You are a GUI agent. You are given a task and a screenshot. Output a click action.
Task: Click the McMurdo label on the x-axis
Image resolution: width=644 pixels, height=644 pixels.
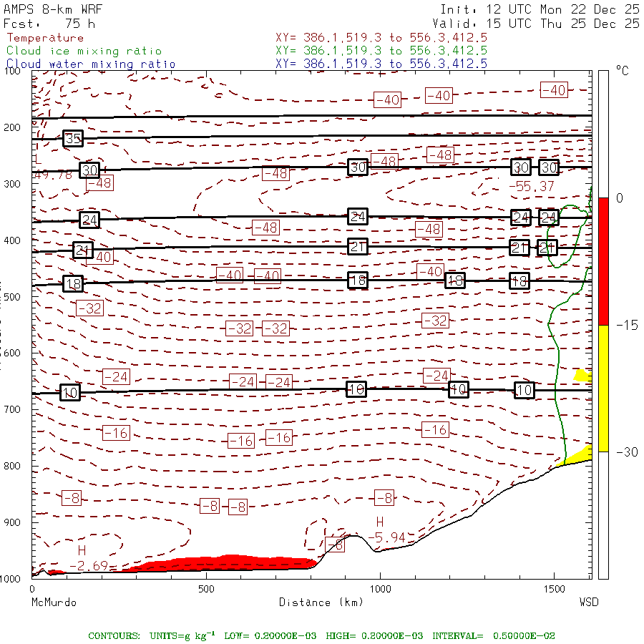tap(54, 602)
